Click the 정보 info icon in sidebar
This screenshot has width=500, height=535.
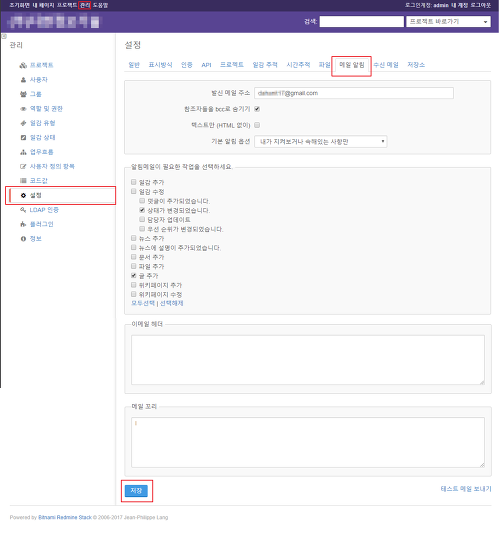(23, 239)
